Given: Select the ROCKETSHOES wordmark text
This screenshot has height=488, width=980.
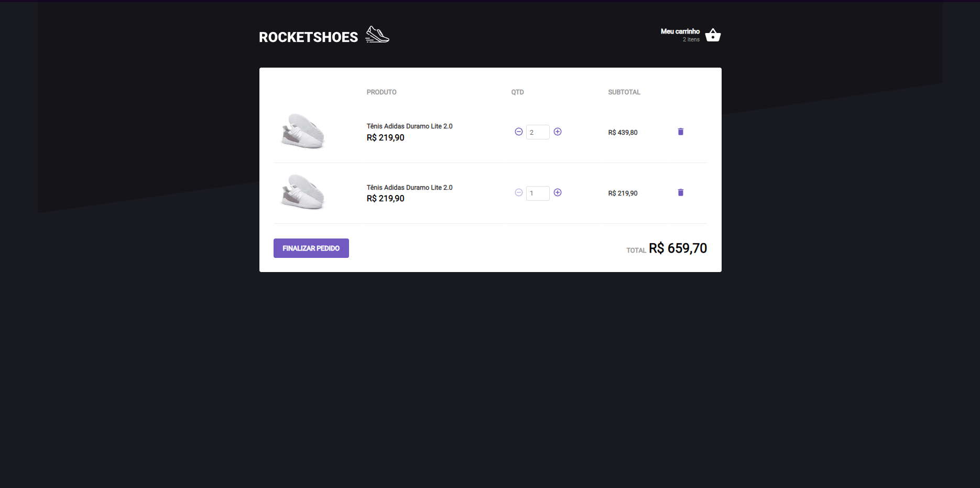Looking at the screenshot, I should point(308,36).
